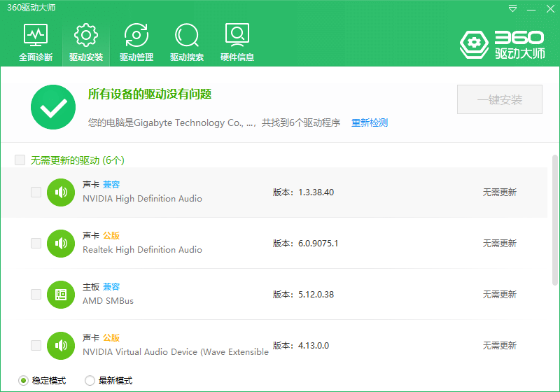Click the 360驱动大师 logo
The height and width of the screenshot is (392, 560).
click(502, 45)
